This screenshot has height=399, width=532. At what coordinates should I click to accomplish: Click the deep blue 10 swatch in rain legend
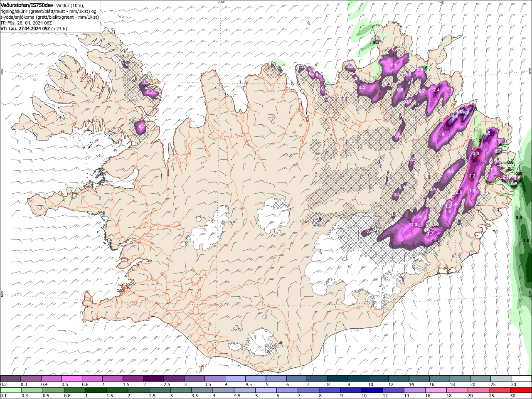pyautogui.click(x=372, y=390)
